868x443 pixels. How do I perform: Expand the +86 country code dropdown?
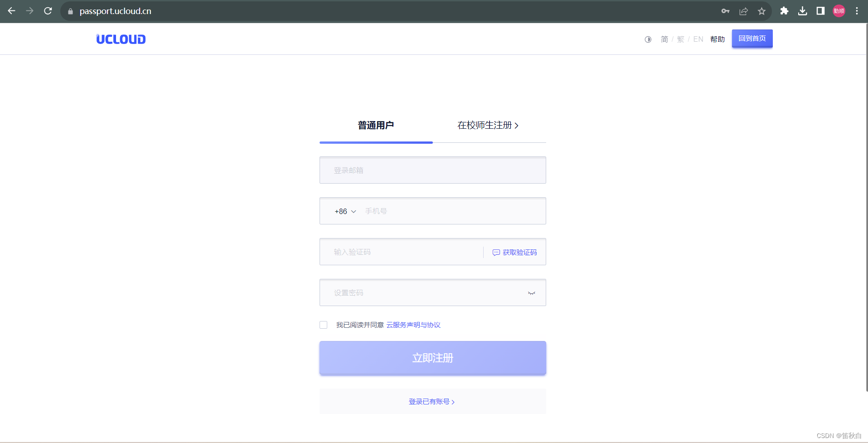[x=345, y=211]
